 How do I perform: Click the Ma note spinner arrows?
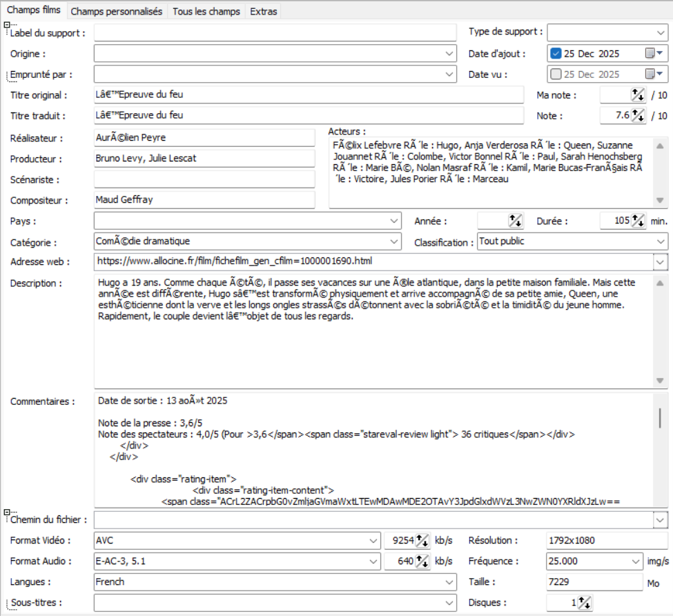coord(638,95)
